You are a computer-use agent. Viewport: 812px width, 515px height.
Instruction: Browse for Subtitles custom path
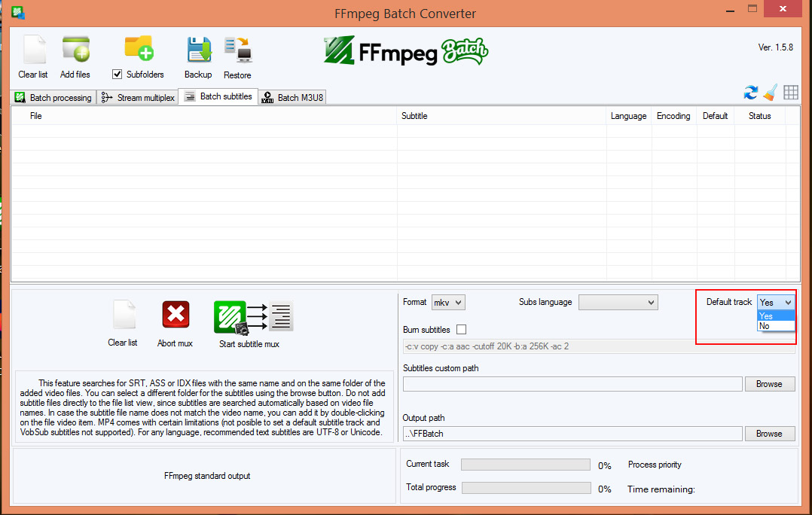770,384
